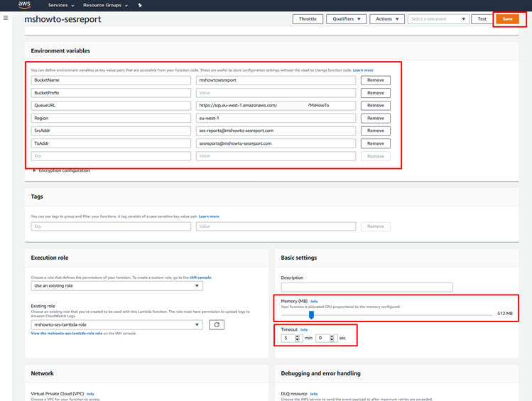This screenshot has width=532, height=401.
Task: Click the ToAddr key field
Action: click(111, 143)
